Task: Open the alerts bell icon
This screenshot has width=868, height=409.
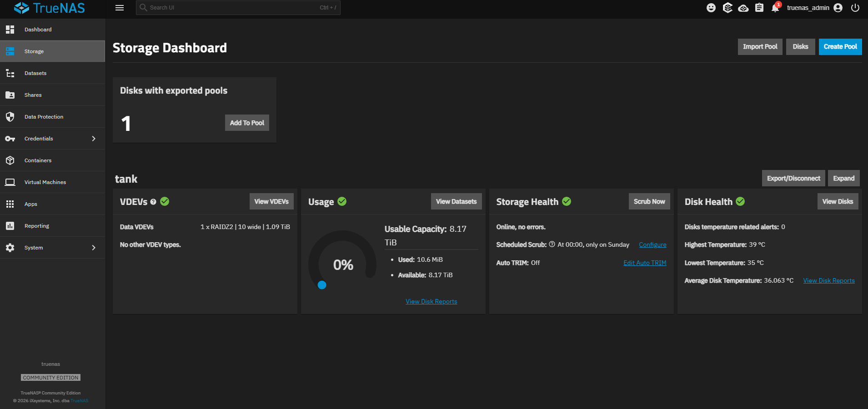Action: pyautogui.click(x=775, y=8)
